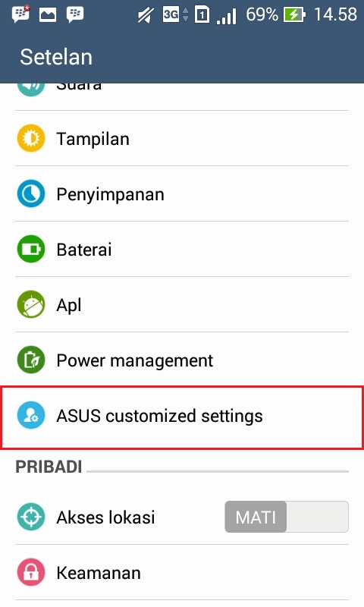Tap the BBM notification icon in status bar
The height and width of the screenshot is (607, 364).
point(20,14)
